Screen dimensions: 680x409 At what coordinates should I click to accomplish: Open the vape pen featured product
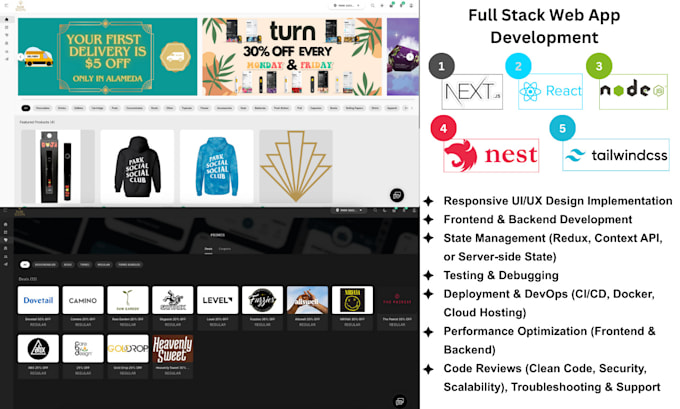58,166
